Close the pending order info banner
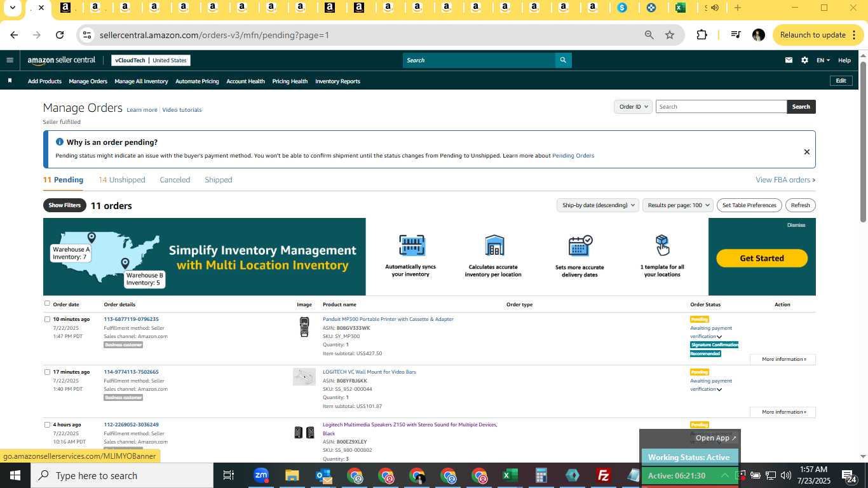The image size is (868, 488). tap(806, 152)
